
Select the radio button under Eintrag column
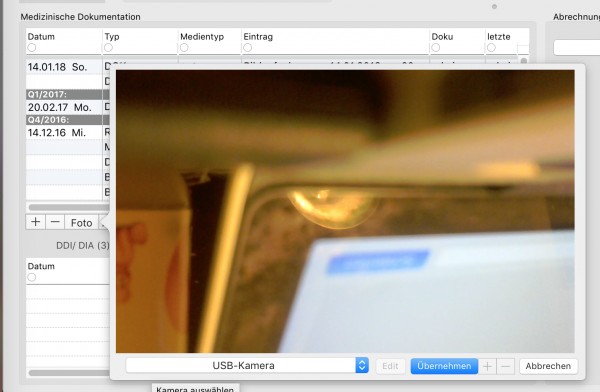click(248, 47)
